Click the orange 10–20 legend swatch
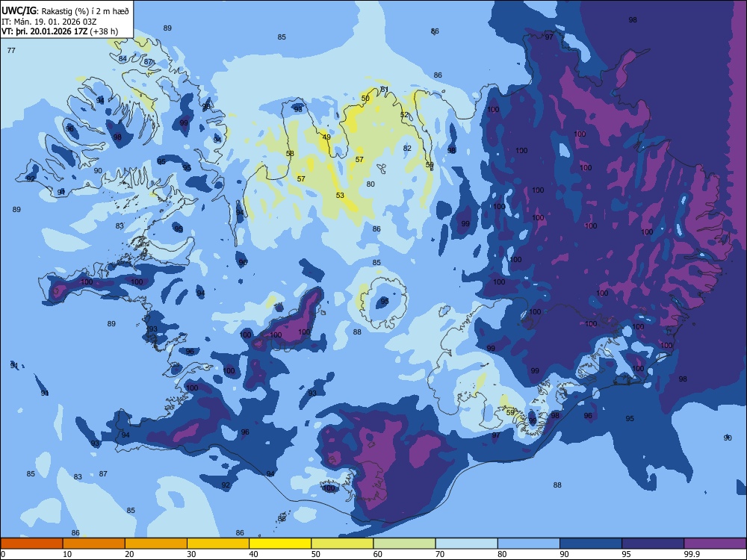The width and height of the screenshot is (747, 560). click(94, 544)
